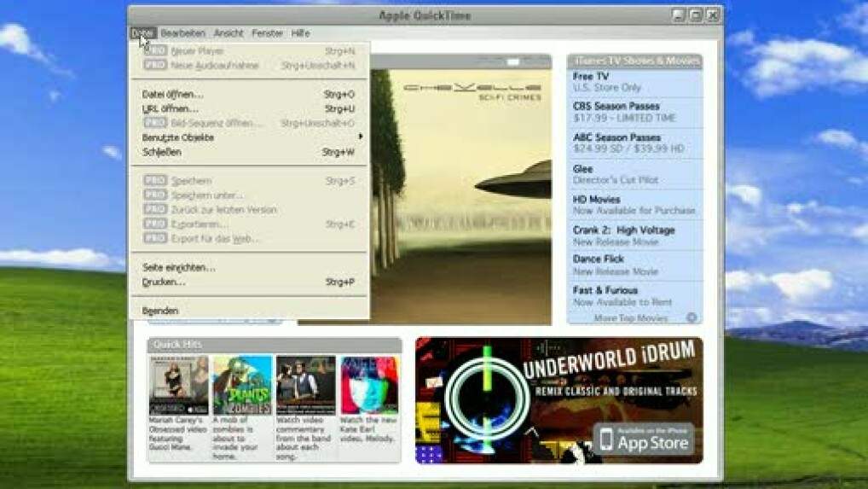Choose Datei öffnen from the menu
868x489 pixels.
(x=173, y=95)
